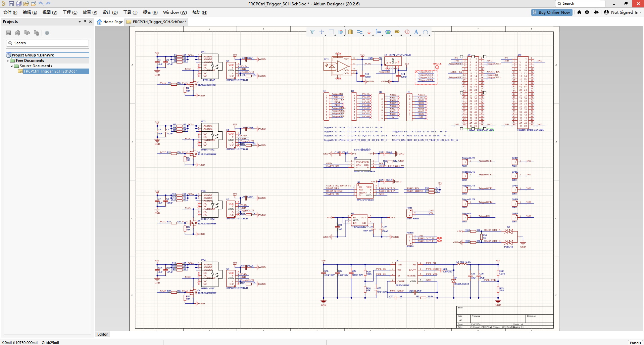Select the Place Port D1 tool
Viewport: 644px width, 345px height.
point(397,32)
